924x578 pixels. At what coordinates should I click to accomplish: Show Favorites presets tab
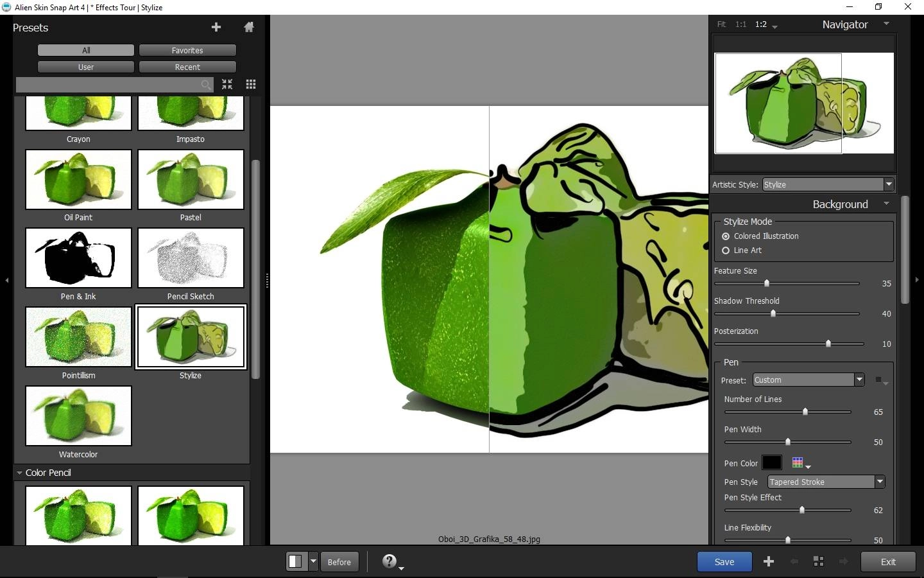(187, 50)
